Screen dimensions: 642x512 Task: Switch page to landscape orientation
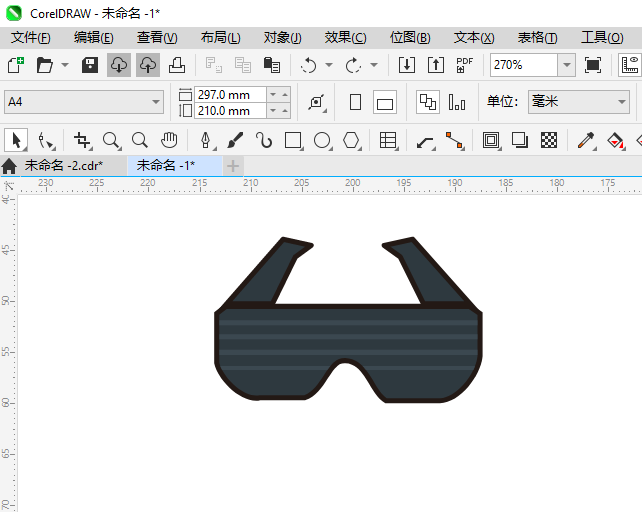tap(385, 102)
